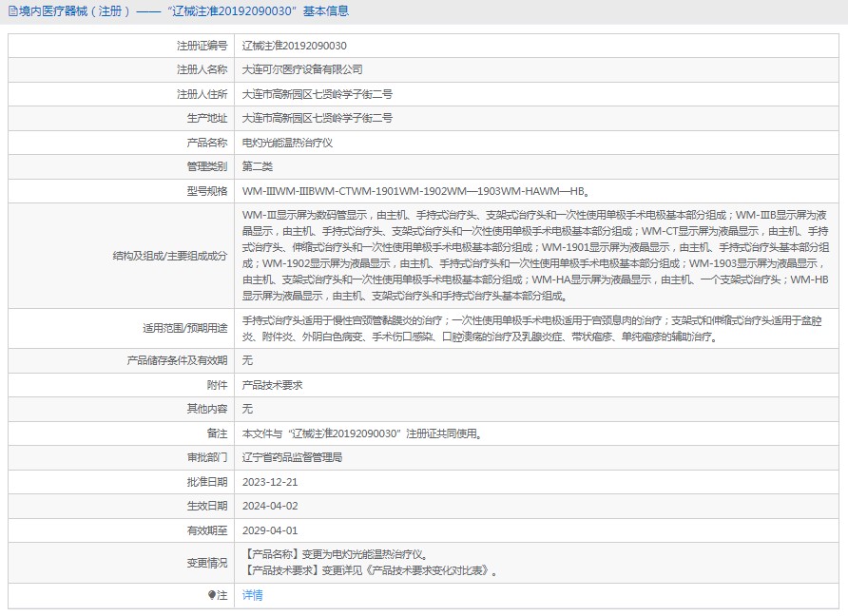This screenshot has height=616, width=848.
Task: Select management class value 第二类
Action: (257, 166)
